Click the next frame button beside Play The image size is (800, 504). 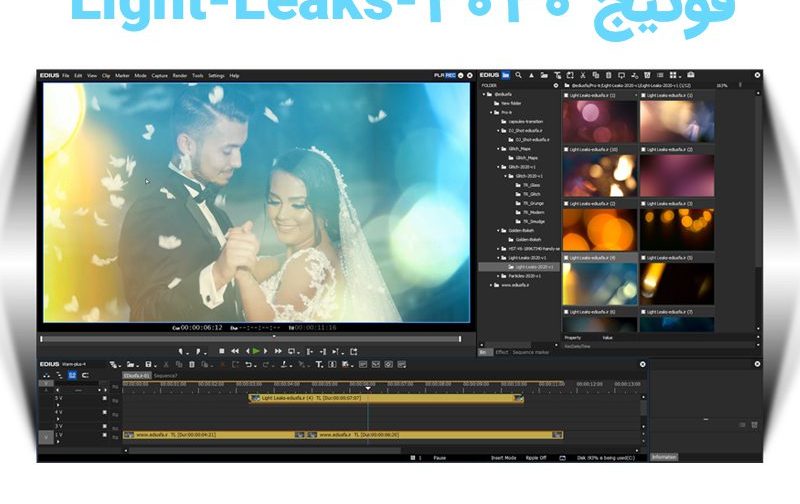265,351
